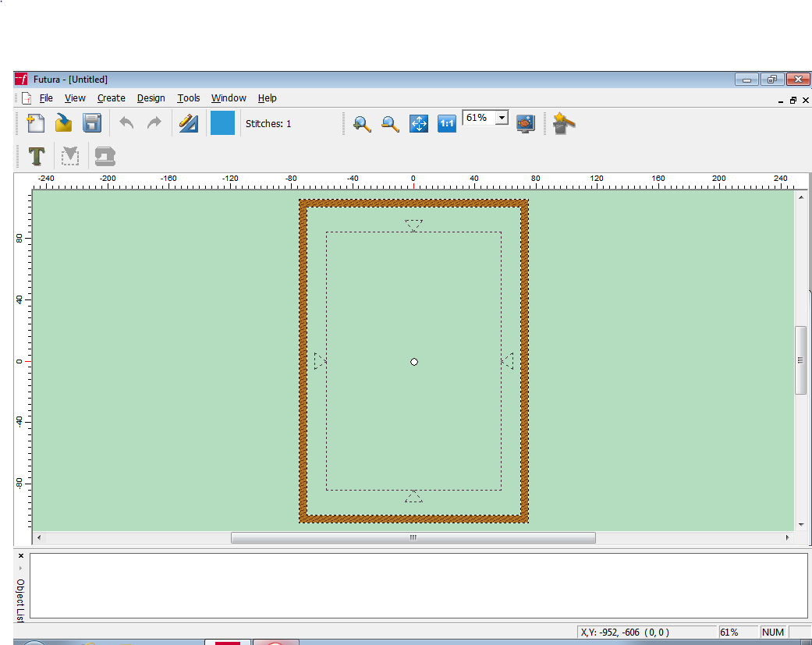Click the top hoop alignment marker
This screenshot has width=812, height=645.
(413, 225)
